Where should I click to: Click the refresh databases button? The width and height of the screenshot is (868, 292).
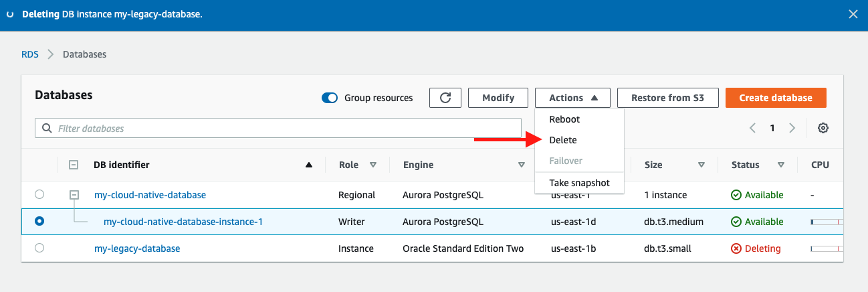coord(445,98)
